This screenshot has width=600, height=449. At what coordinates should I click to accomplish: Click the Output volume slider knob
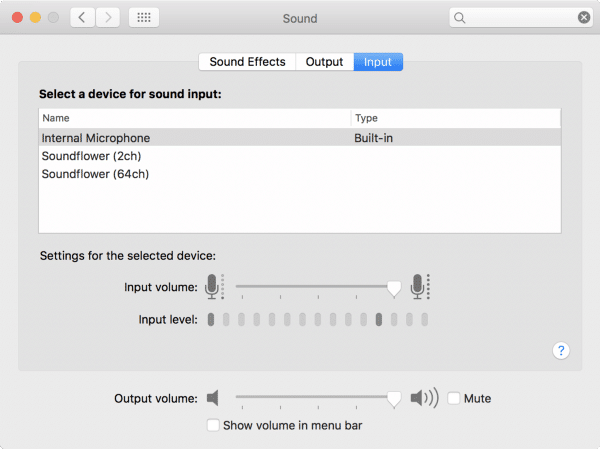(x=394, y=399)
